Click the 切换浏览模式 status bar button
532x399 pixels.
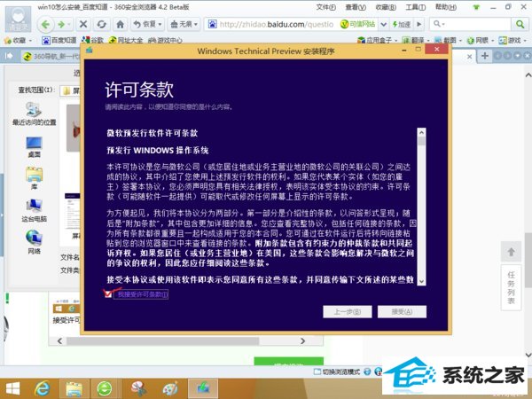(337, 372)
